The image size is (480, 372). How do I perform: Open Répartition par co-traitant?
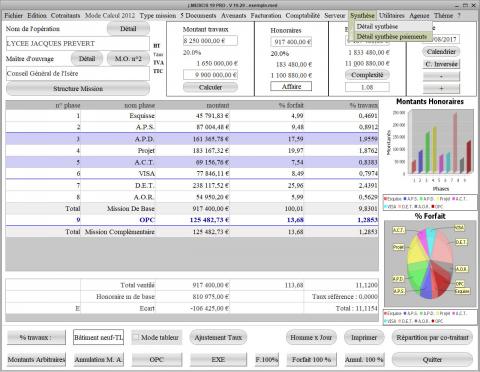coord(432,338)
